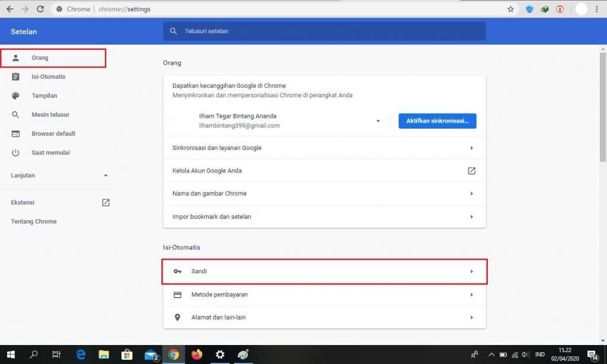Show hidden system tray icons
The image size is (607, 364).
click(491, 355)
